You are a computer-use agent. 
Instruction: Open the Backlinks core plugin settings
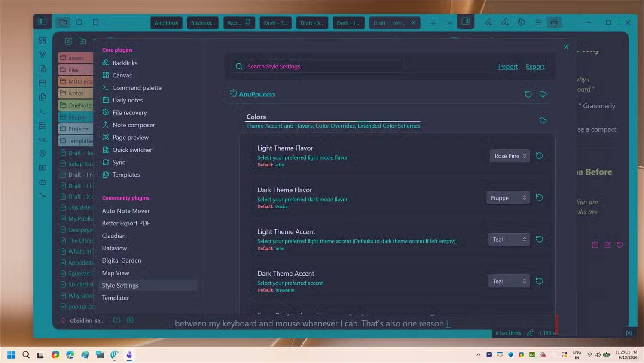[125, 63]
